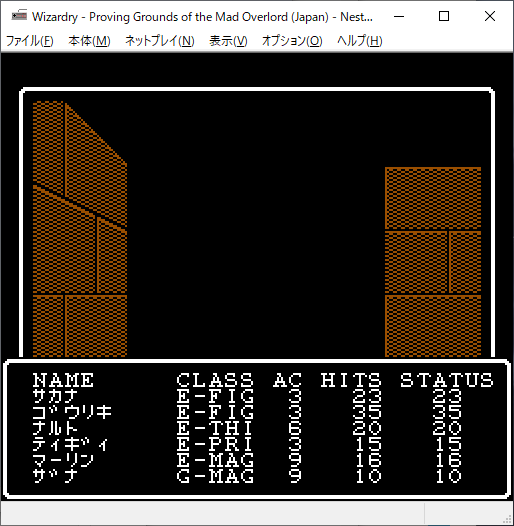514x526 pixels.
Task: Select party member ゴウリキ
Action: click(72, 412)
